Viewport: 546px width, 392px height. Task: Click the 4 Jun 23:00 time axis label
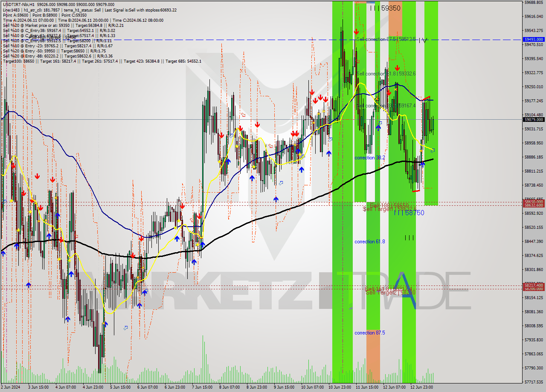tap(93, 387)
